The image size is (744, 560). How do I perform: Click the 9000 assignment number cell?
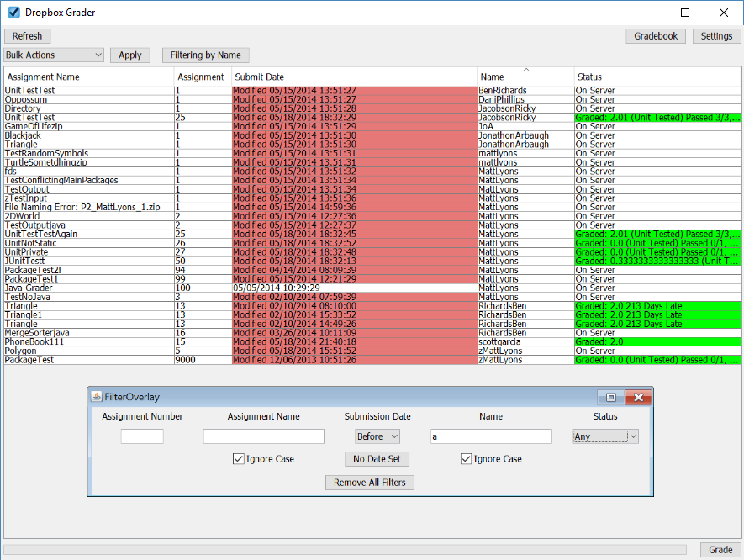point(203,360)
